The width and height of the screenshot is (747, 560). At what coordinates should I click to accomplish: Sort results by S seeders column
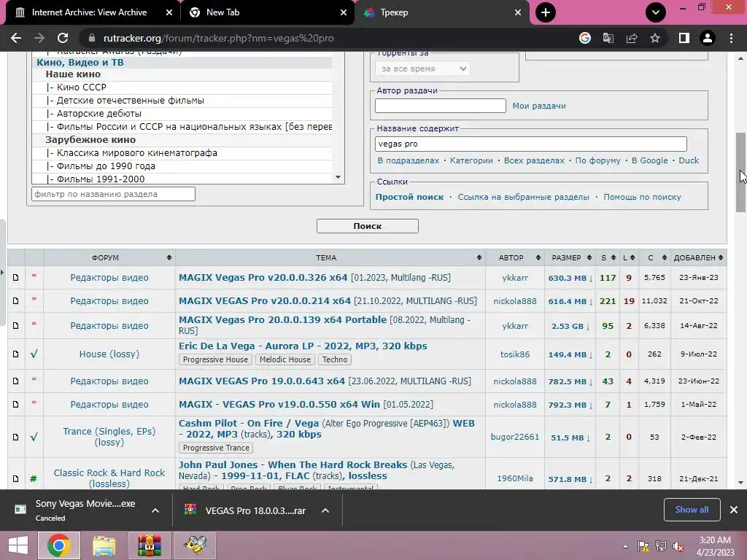(608, 257)
